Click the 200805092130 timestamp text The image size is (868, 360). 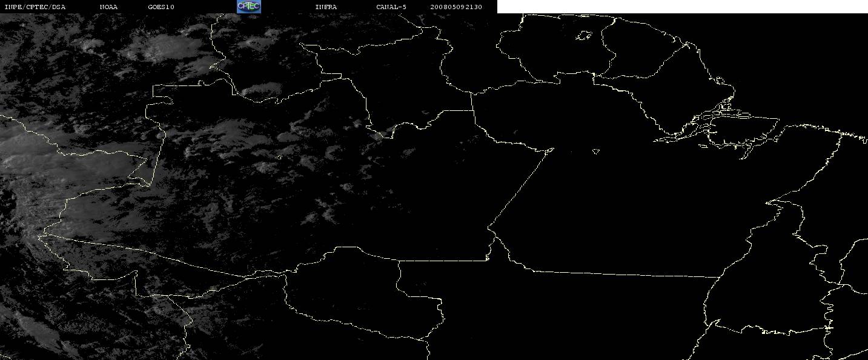(x=456, y=7)
